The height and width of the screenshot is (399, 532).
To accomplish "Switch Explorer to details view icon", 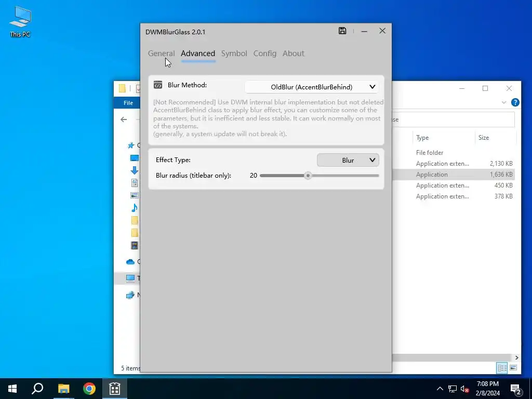I will click(x=502, y=368).
